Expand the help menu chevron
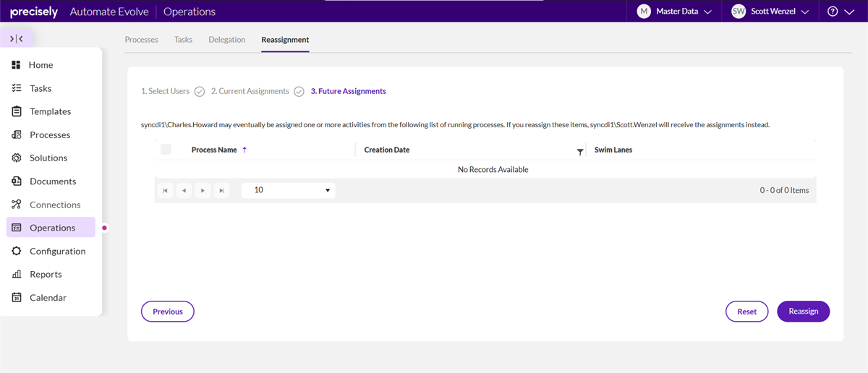This screenshot has width=868, height=373. click(x=849, y=12)
